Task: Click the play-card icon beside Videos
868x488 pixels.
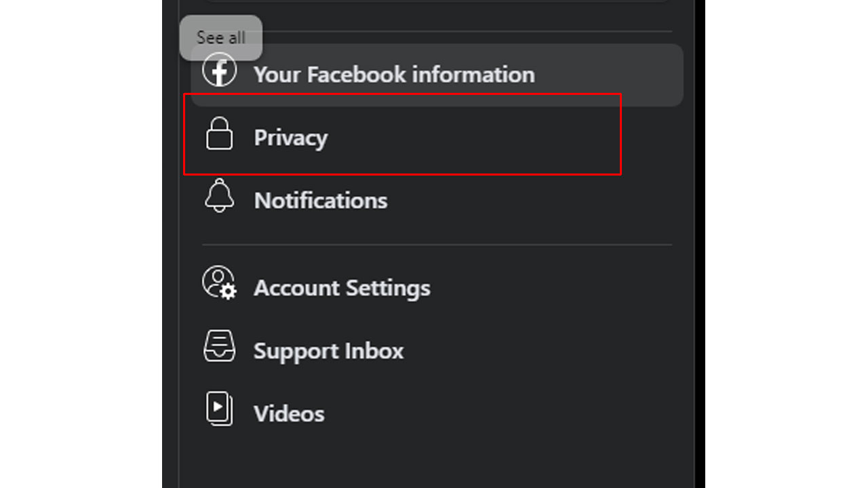Action: click(x=220, y=409)
